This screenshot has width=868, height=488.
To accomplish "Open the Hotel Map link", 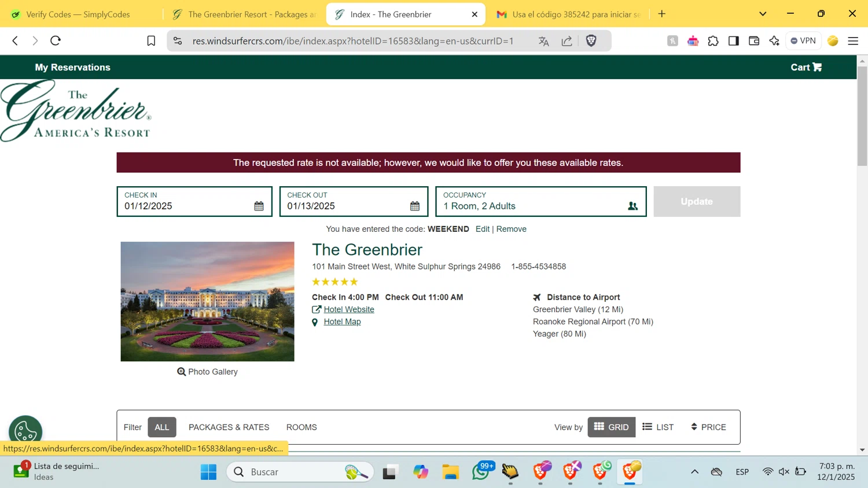I will pyautogui.click(x=342, y=321).
